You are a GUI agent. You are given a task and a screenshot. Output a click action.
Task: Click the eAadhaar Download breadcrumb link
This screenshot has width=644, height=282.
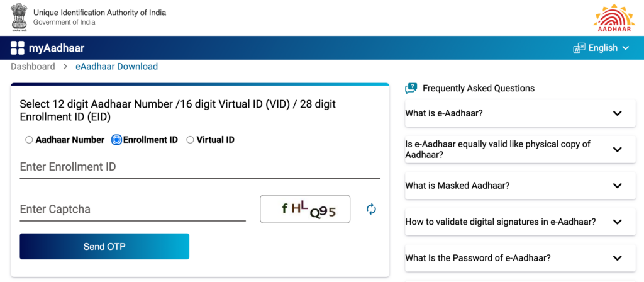point(116,66)
